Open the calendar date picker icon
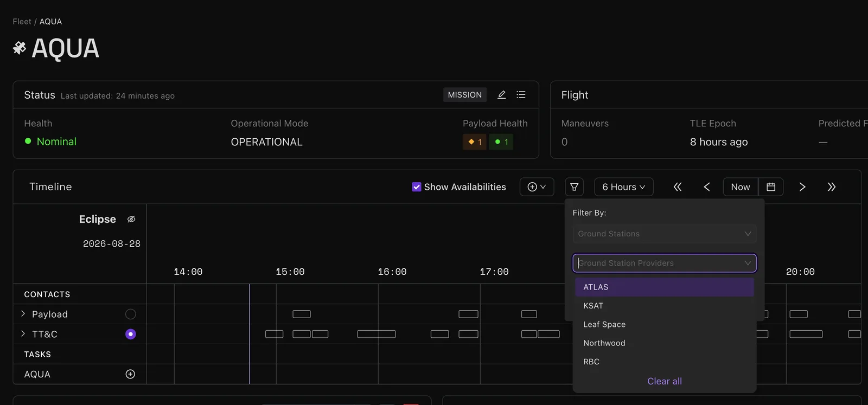 click(x=771, y=187)
